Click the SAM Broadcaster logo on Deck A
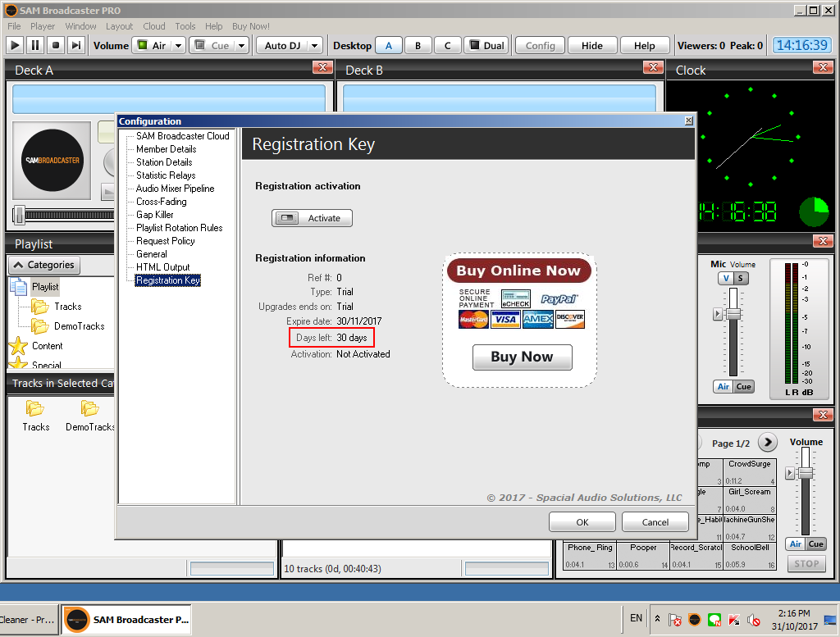The width and height of the screenshot is (840, 637). 52,160
